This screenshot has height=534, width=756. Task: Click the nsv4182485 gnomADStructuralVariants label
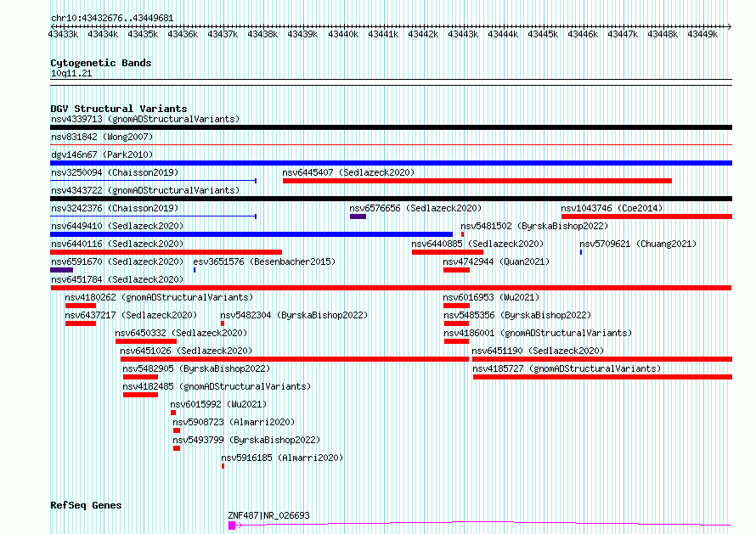(217, 386)
